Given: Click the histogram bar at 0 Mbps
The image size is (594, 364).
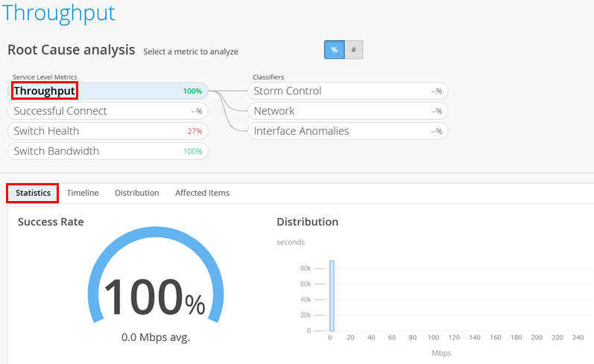Looking at the screenshot, I should click(332, 296).
